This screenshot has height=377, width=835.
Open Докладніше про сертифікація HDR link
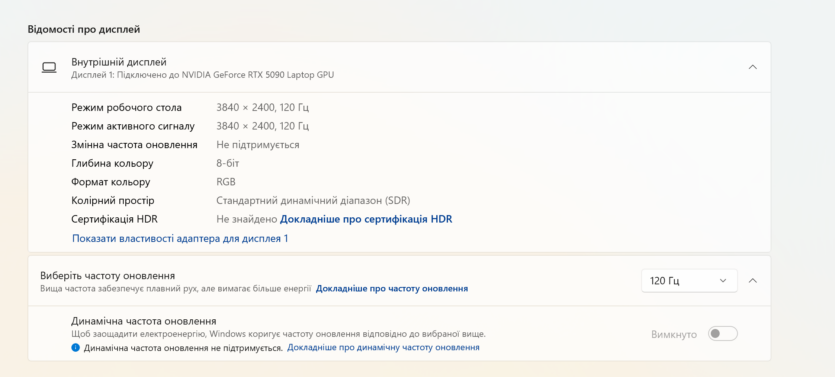[366, 219]
